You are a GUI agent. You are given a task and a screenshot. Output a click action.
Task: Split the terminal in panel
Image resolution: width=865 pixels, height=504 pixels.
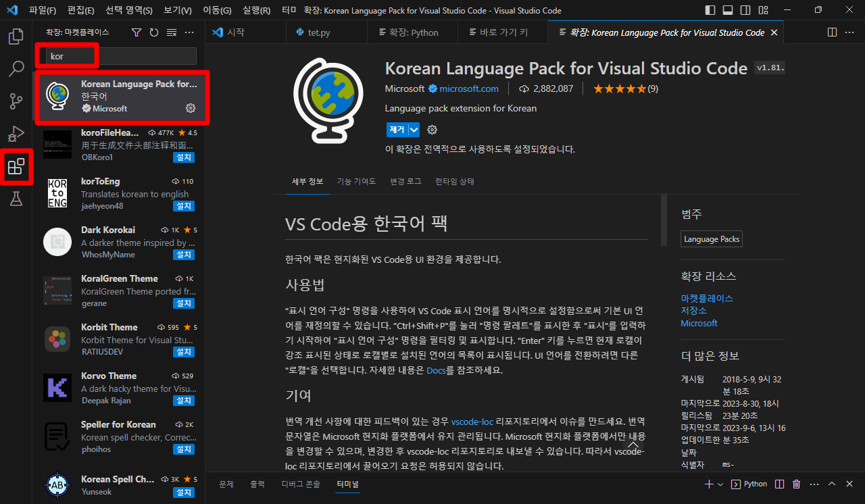779,484
